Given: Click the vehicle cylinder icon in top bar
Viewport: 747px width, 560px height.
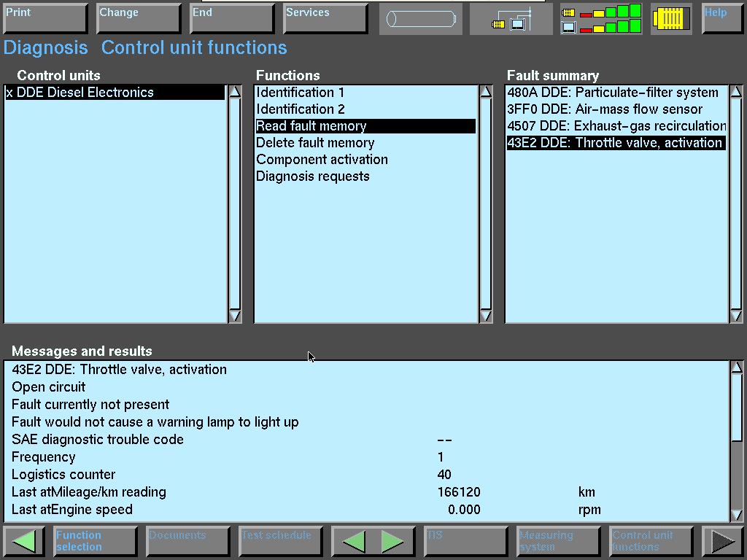Looking at the screenshot, I should 421,19.
